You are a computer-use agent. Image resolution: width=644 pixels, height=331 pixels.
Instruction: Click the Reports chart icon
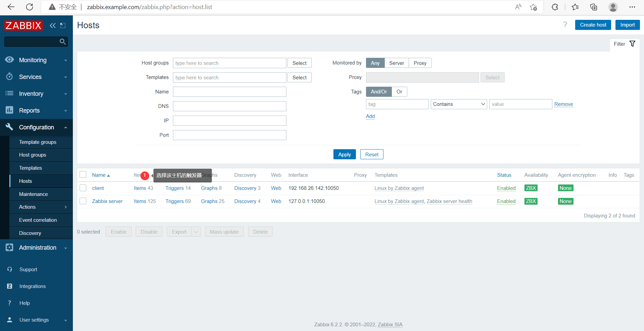9,110
